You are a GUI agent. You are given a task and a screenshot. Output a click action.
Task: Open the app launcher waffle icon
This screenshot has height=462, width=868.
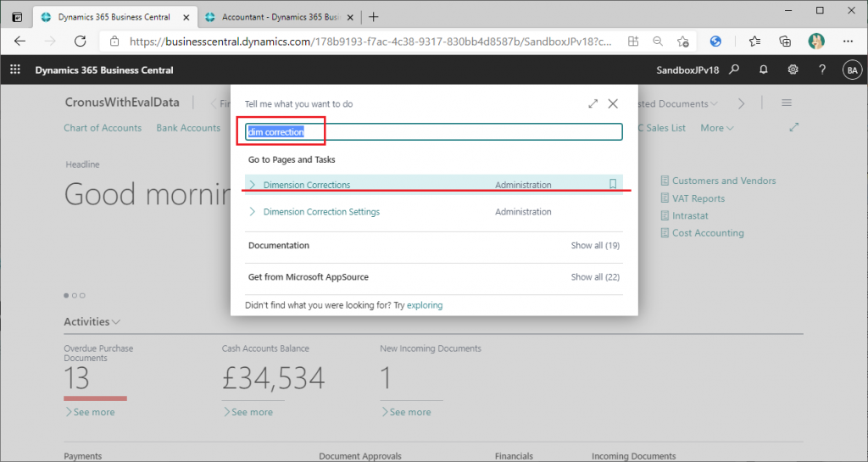[15, 70]
